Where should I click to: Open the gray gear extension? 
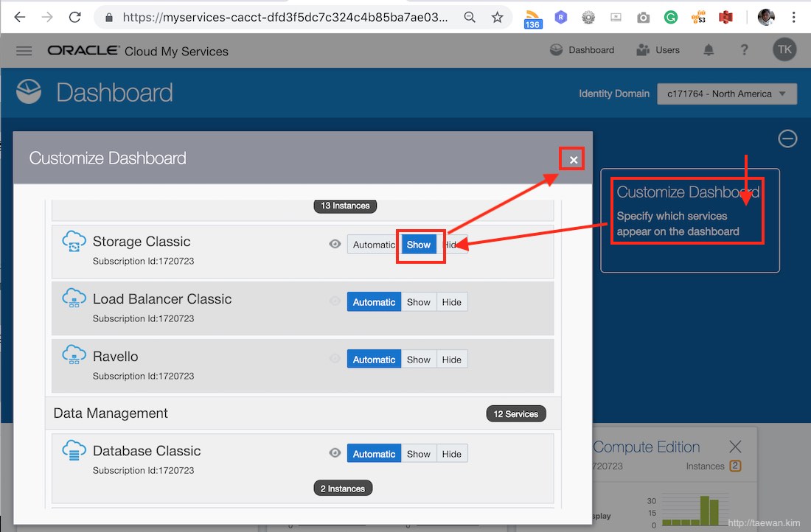pyautogui.click(x=588, y=18)
